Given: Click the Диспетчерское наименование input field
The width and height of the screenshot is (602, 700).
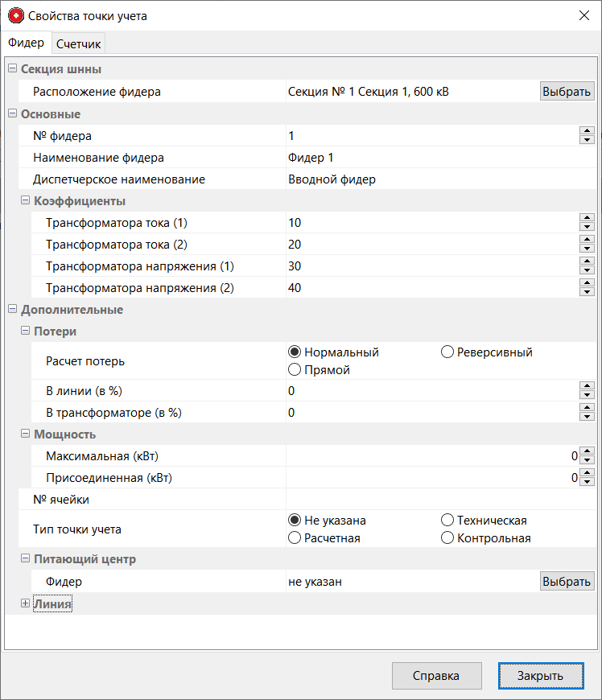Looking at the screenshot, I should tap(435, 179).
